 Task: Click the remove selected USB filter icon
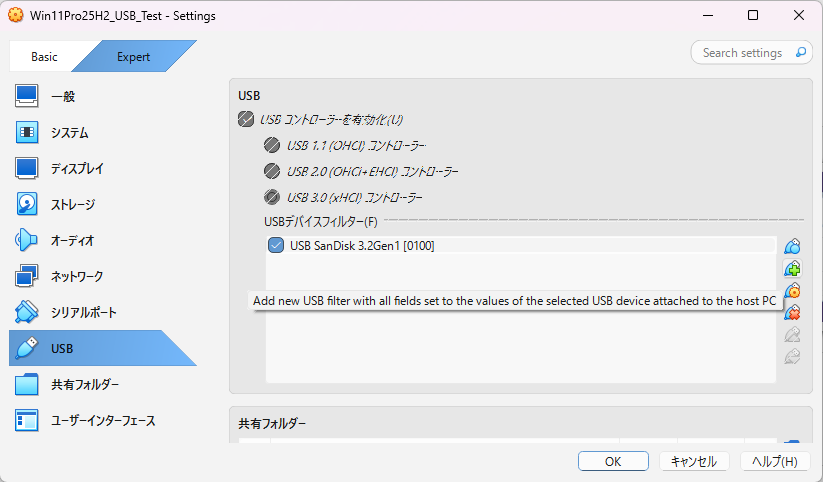click(x=792, y=312)
